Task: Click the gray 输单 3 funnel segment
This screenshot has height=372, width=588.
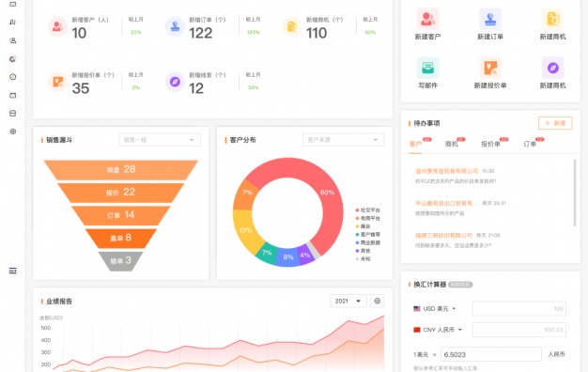Action: (x=121, y=260)
